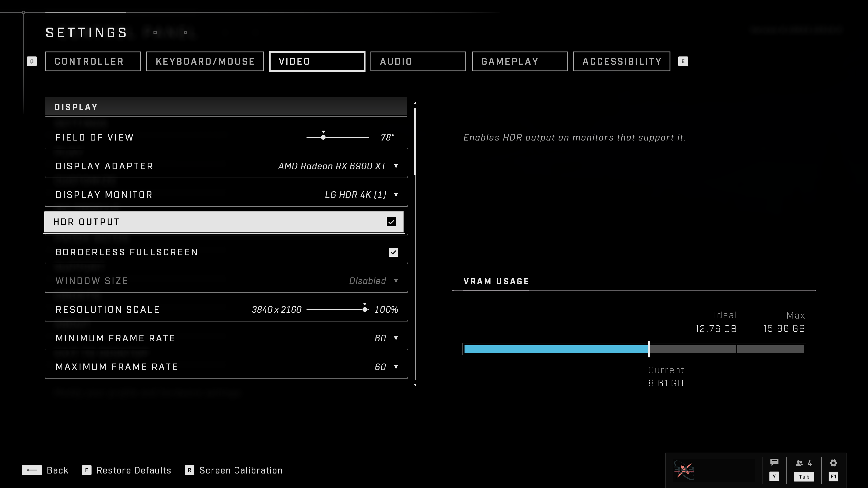This screenshot has height=488, width=868.
Task: Expand DISPLAY MONITOR selection dropdown
Action: [395, 195]
